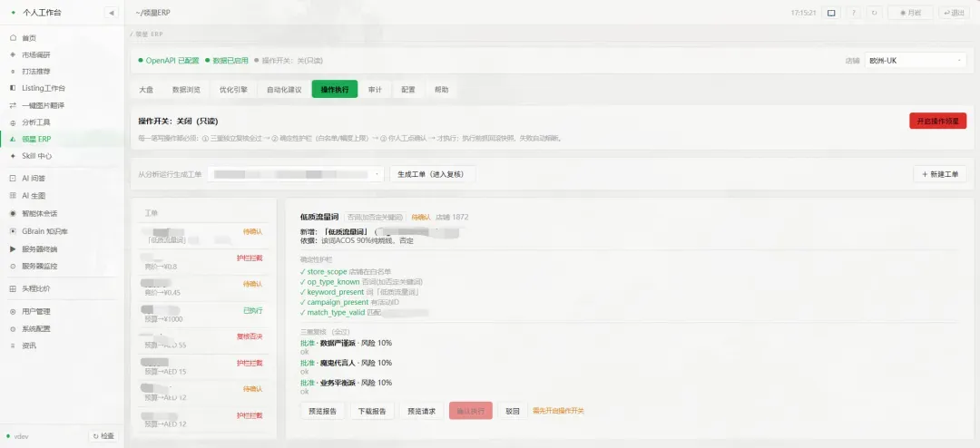980x448 pixels.
Task: Switch to the 审计 tab
Action: point(375,90)
